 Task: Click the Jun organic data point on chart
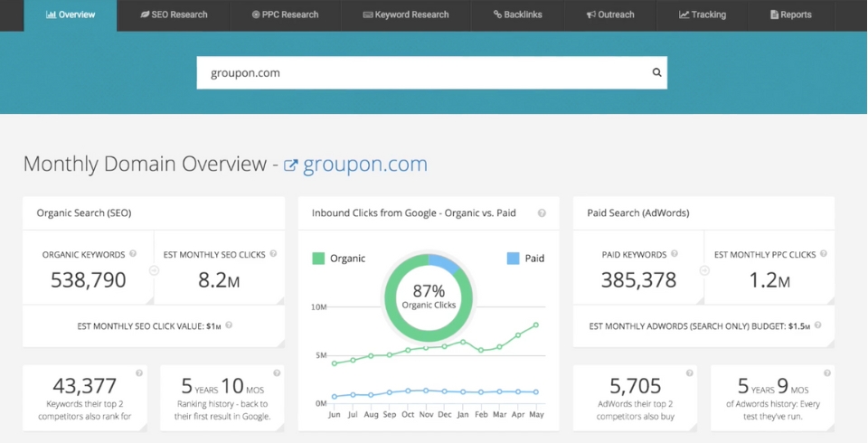point(334,363)
